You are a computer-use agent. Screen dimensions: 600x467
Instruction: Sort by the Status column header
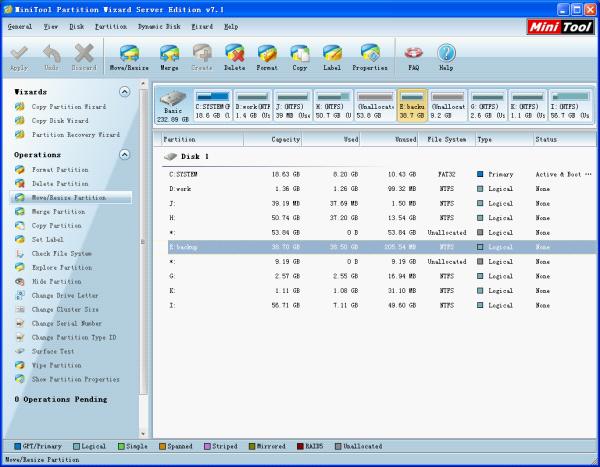[x=565, y=139]
